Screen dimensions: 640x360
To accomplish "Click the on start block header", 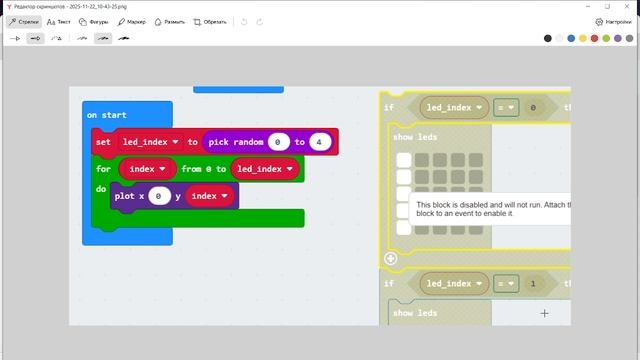I will 107,115.
